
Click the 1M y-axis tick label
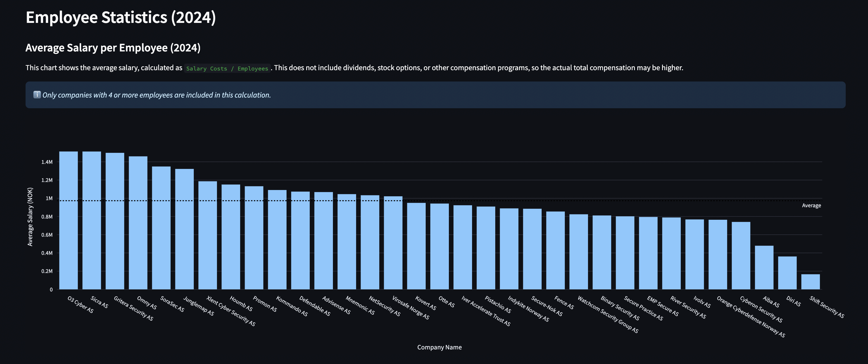click(49, 199)
